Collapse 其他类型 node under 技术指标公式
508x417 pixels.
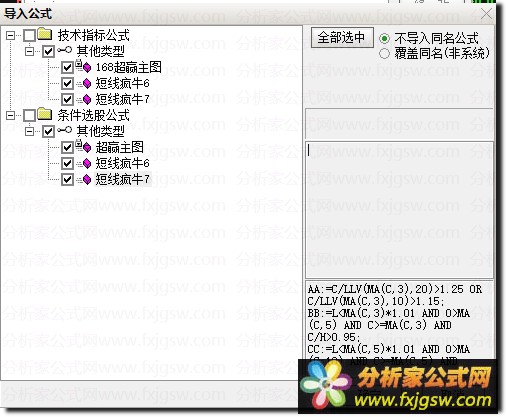click(30, 51)
